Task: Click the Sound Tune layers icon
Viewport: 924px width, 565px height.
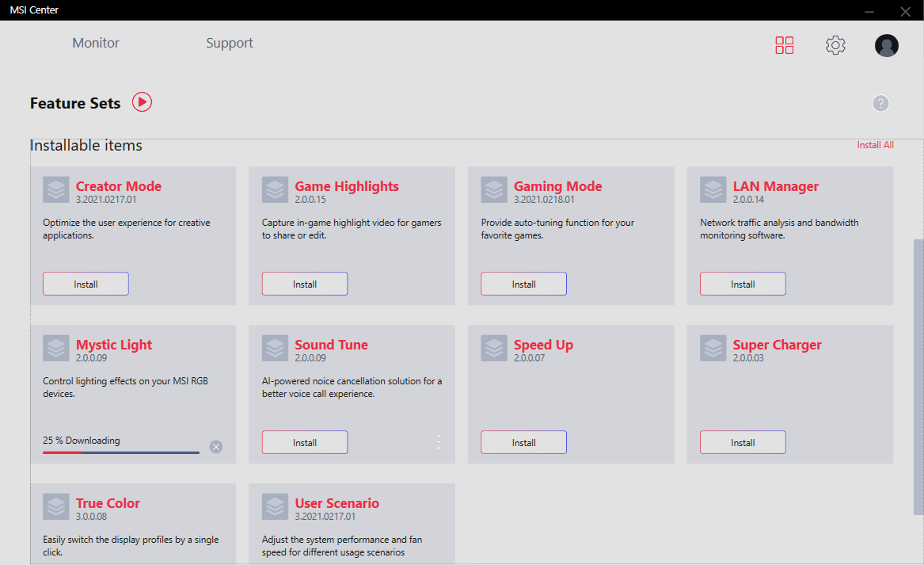Action: click(x=276, y=349)
